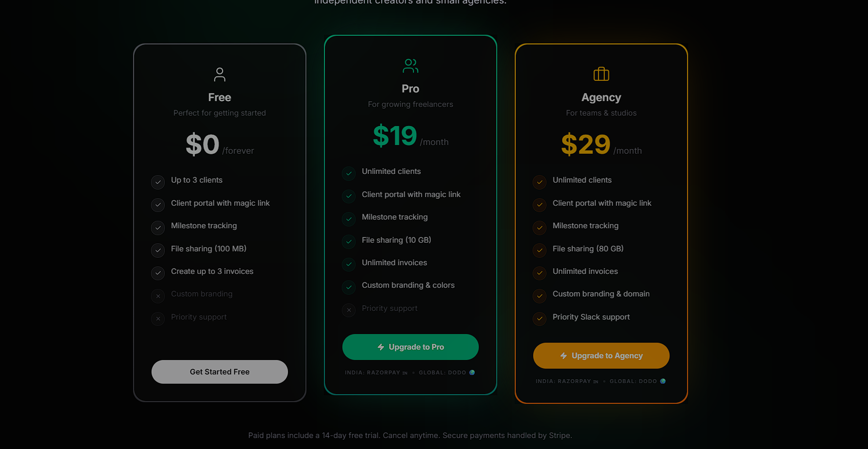Image resolution: width=868 pixels, height=449 pixels.
Task: Click the X icon beside Custom branding in Free
Action: click(x=158, y=296)
